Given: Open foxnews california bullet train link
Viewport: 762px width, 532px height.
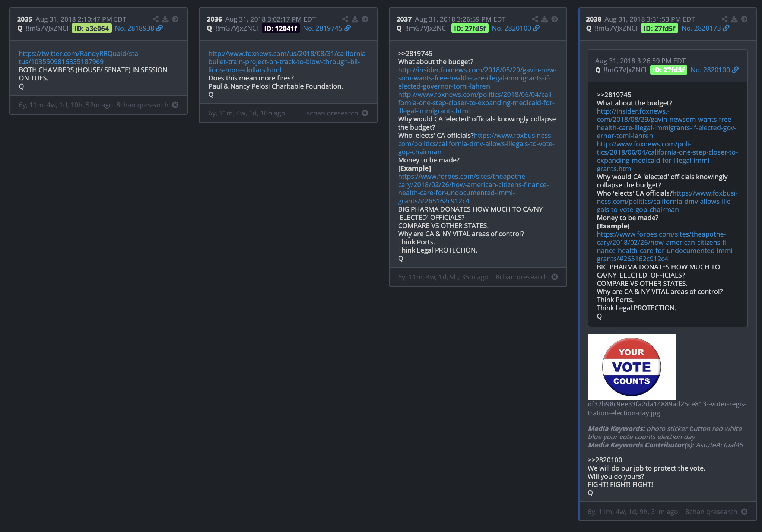Looking at the screenshot, I should pos(288,61).
